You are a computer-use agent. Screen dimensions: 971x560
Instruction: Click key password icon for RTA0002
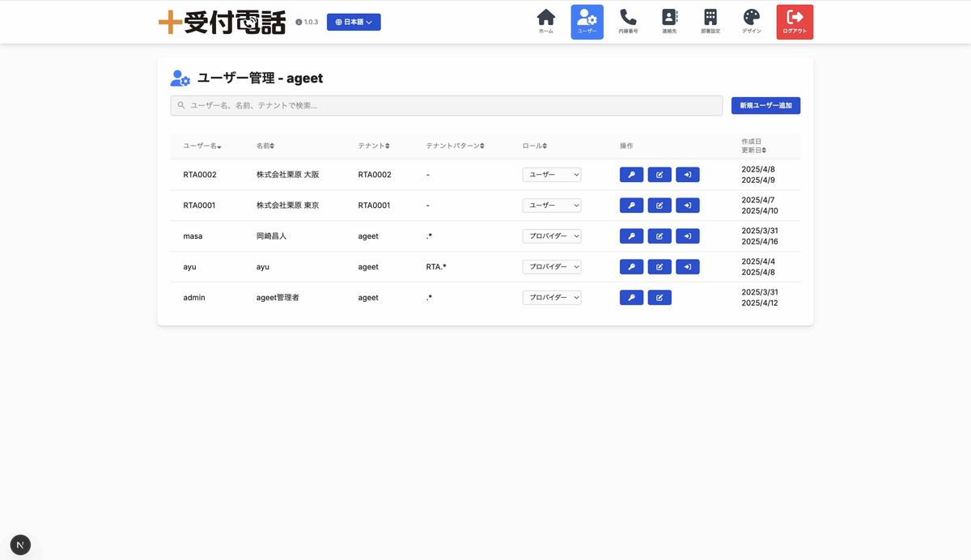pos(631,175)
